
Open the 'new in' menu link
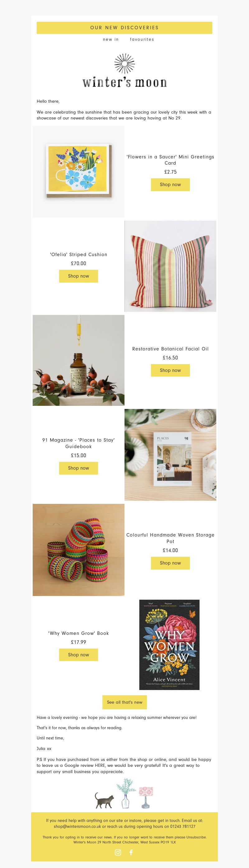(111, 40)
